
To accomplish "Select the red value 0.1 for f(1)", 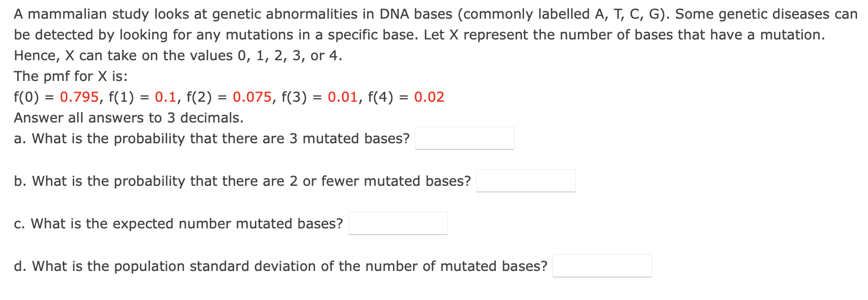I will coord(166,97).
